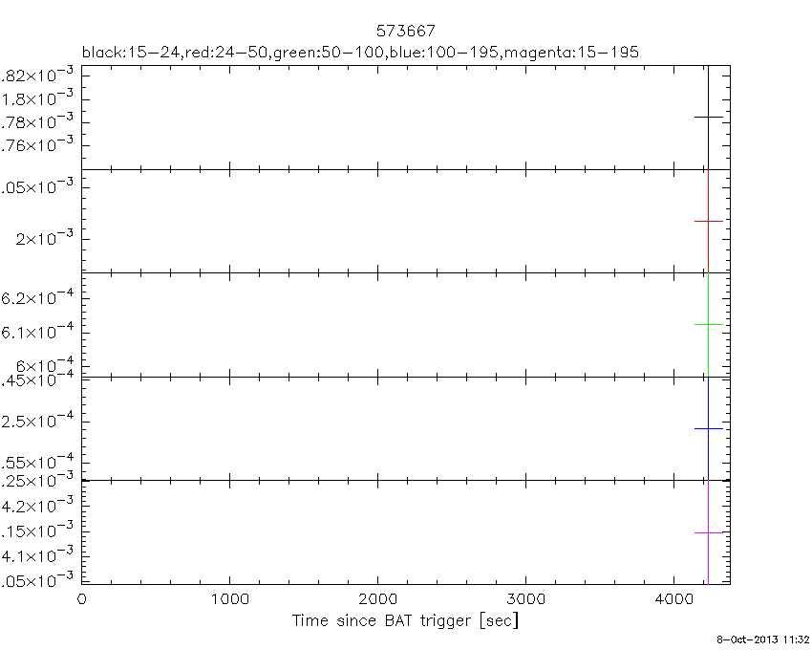Click the 2.5×10⁻⁴ y-axis label in fourth panel
The width and height of the screenshot is (812, 650).
coord(38,422)
